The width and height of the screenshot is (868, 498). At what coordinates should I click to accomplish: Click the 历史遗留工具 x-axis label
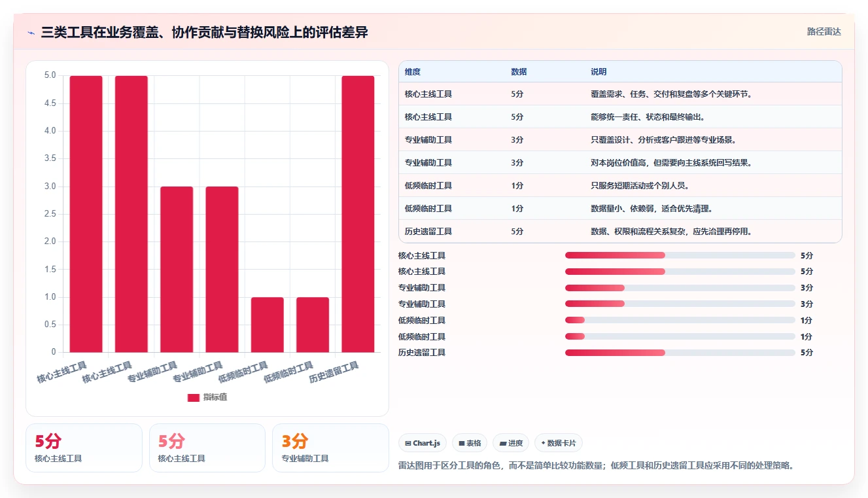334,372
